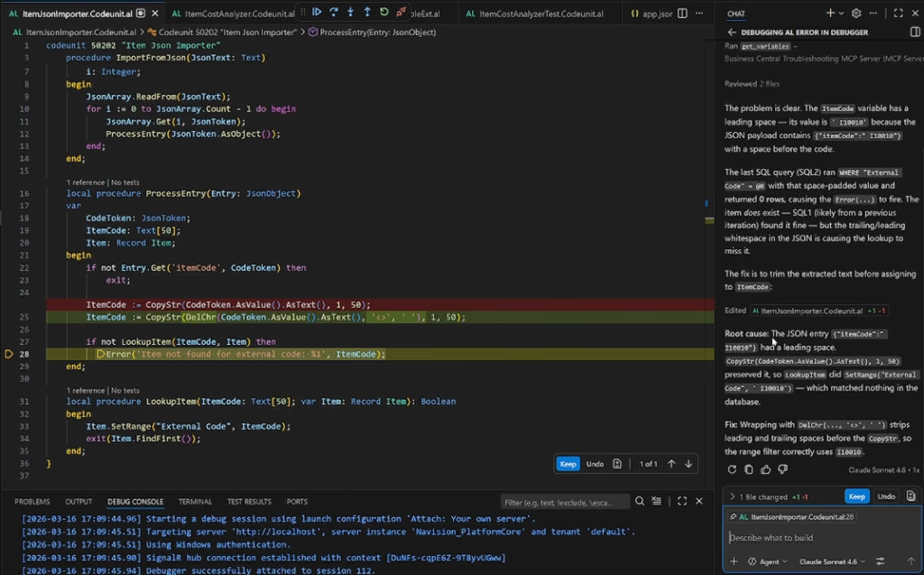Viewport: 924px width, 575px height.
Task: View changed files icon in chat panel
Action: coord(910,496)
